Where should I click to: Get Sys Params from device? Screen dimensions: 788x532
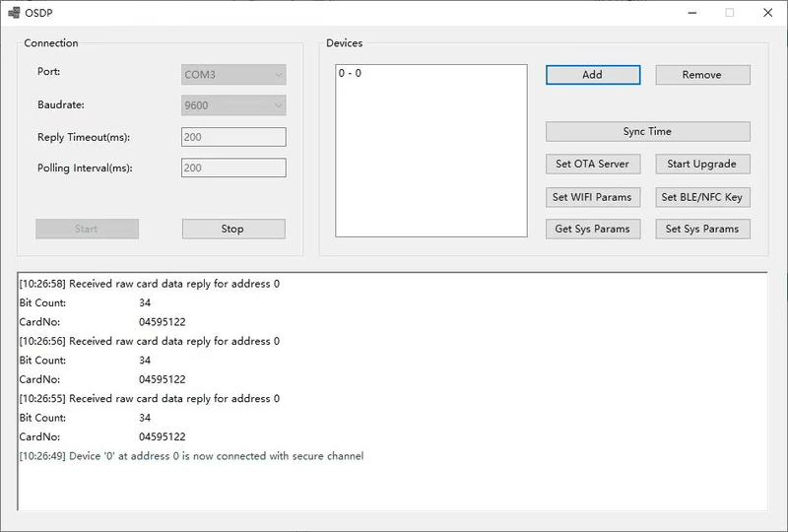593,229
